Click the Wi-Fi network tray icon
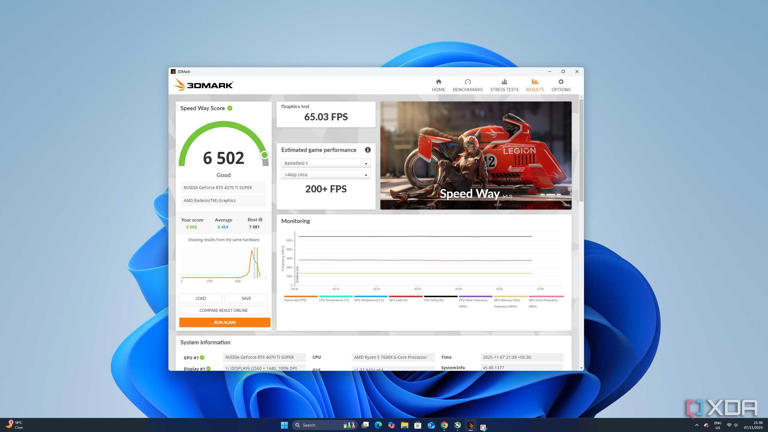 point(729,425)
